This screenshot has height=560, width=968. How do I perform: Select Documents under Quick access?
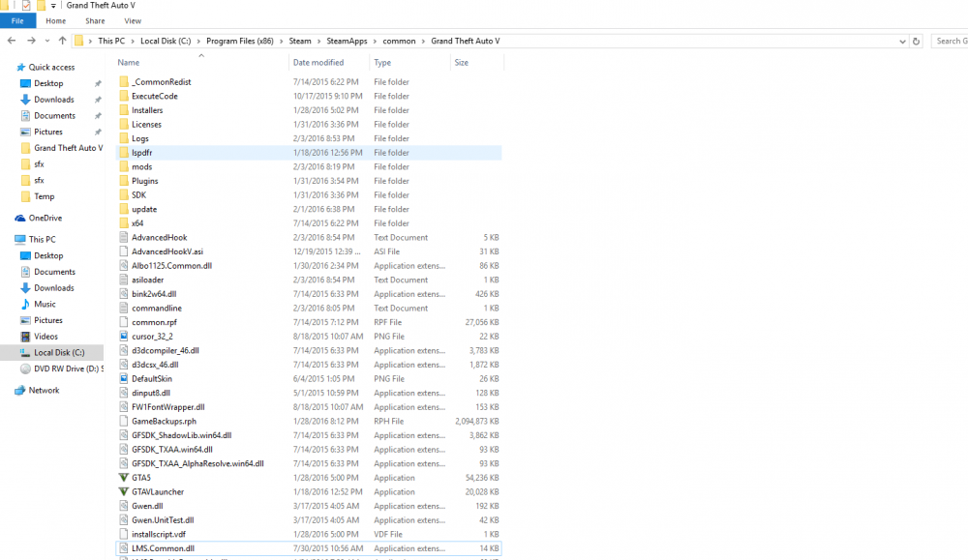click(x=54, y=115)
